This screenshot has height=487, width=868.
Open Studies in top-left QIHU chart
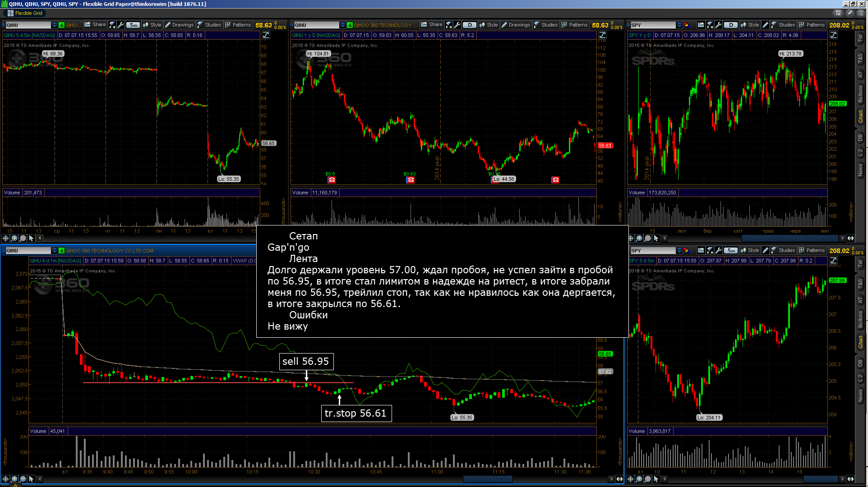(209, 25)
